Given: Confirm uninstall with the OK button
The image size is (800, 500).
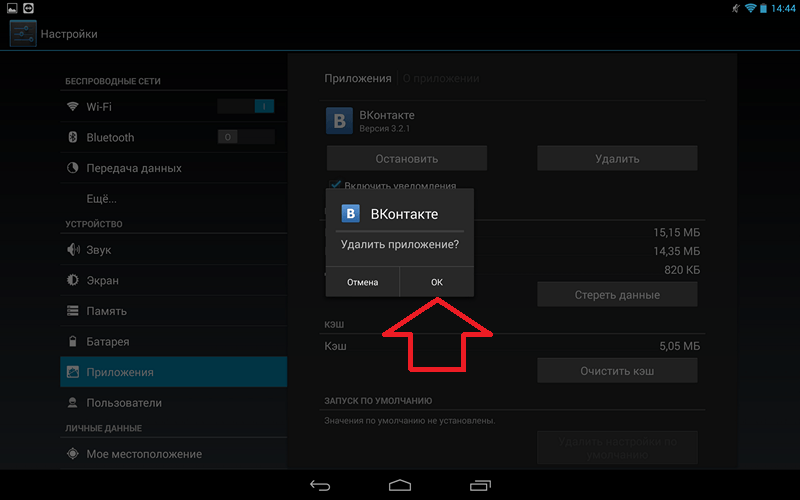Looking at the screenshot, I should [437, 282].
